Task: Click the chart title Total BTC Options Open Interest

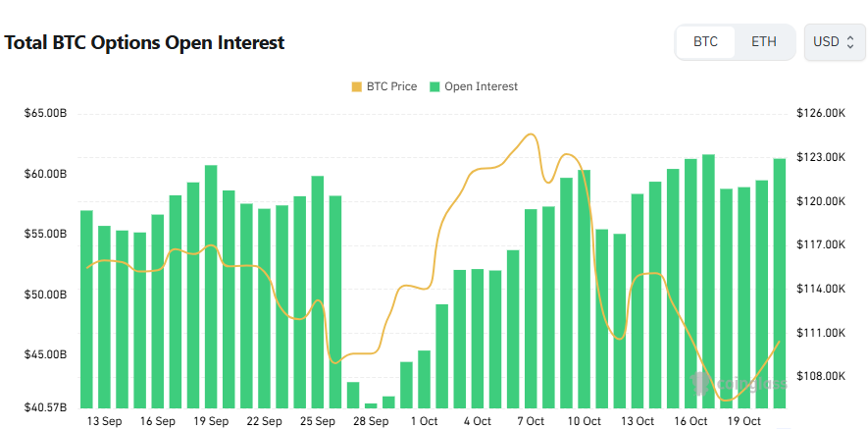Action: pos(144,43)
